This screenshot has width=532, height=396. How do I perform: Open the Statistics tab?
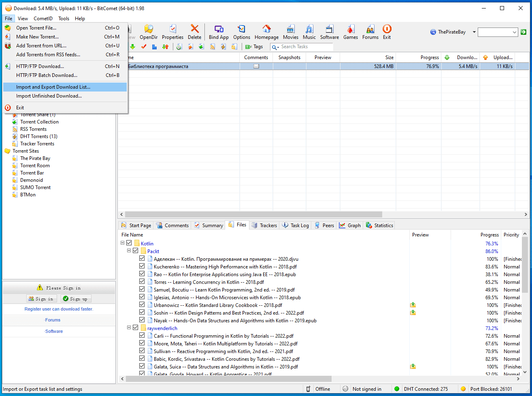click(379, 226)
